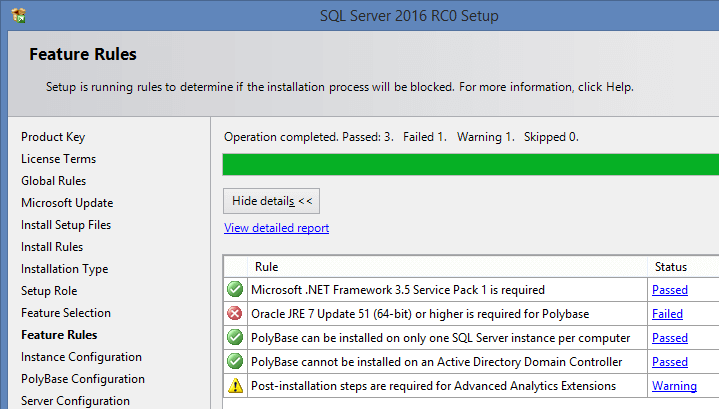
Task: Select Product Key step in sidebar
Action: 53,137
